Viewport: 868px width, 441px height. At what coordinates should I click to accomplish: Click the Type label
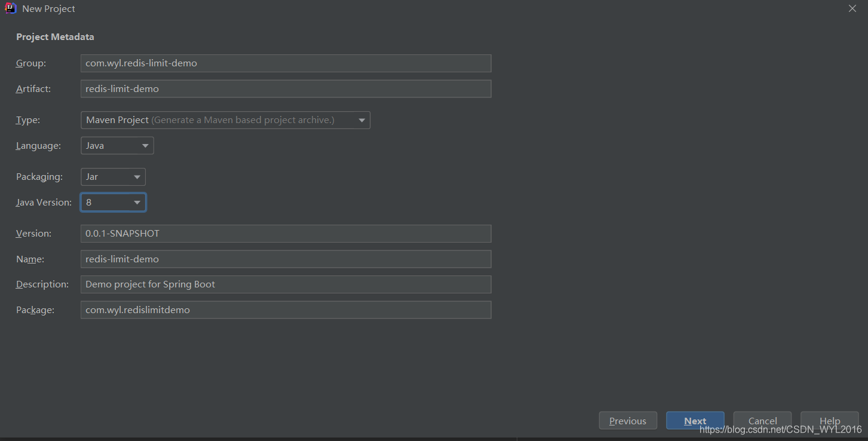click(x=28, y=120)
